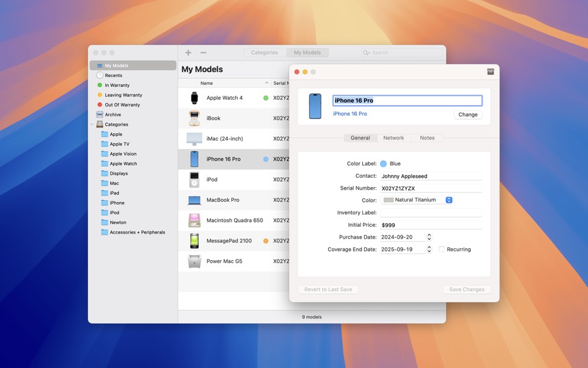Click the Blue color label swatch
The width and height of the screenshot is (588, 368).
point(383,164)
